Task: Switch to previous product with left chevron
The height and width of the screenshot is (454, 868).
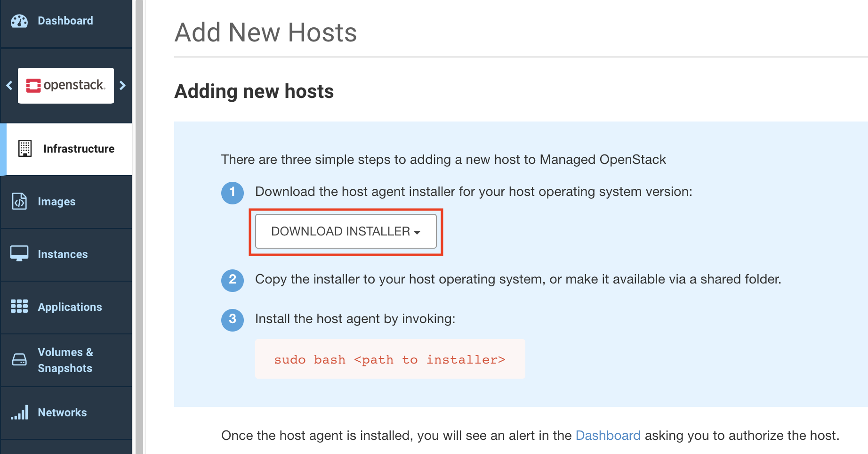Action: pyautogui.click(x=9, y=85)
